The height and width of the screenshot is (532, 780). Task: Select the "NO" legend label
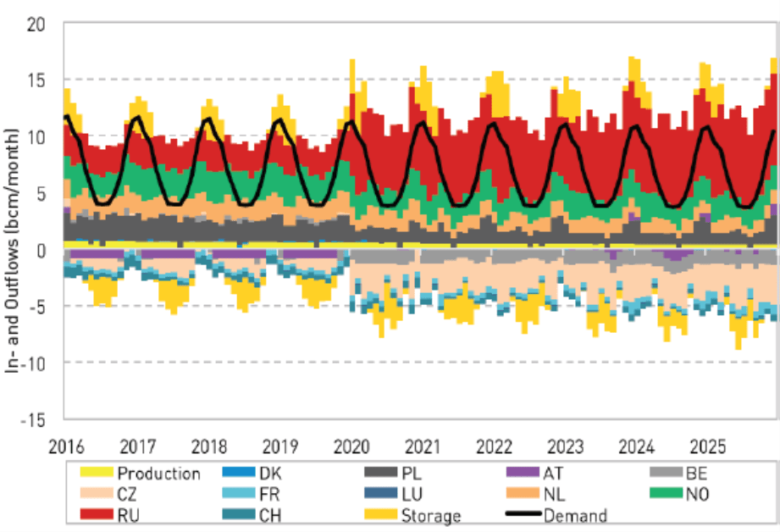[x=697, y=494]
